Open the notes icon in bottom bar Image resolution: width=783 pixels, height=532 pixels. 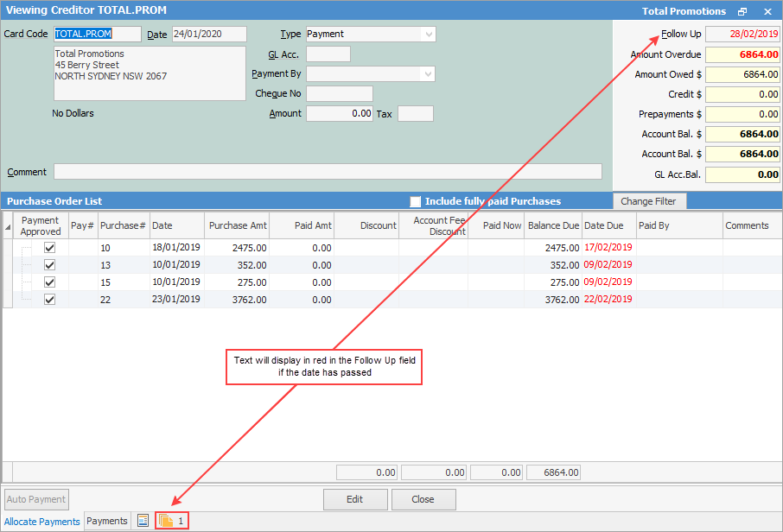coord(143,521)
